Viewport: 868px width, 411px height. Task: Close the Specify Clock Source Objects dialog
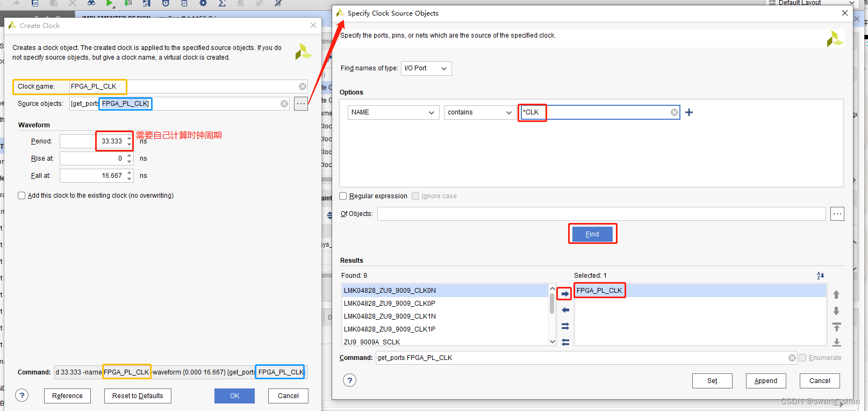(x=845, y=13)
